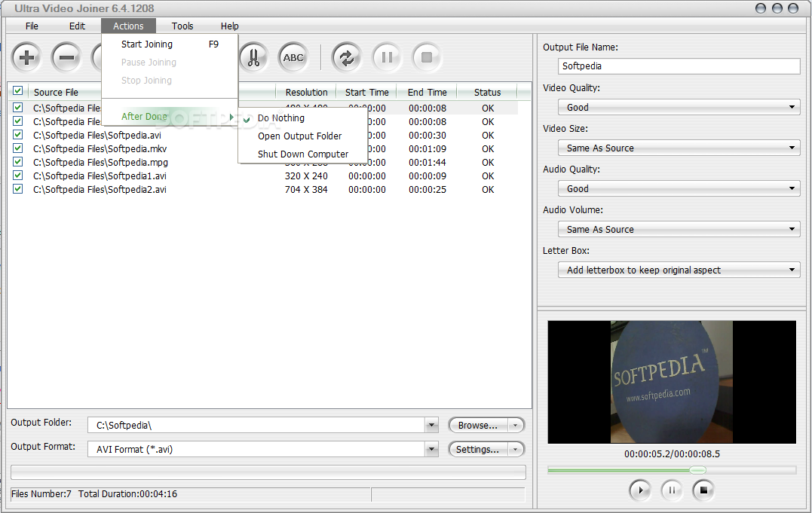Expand the Output Format dropdown

tap(431, 449)
